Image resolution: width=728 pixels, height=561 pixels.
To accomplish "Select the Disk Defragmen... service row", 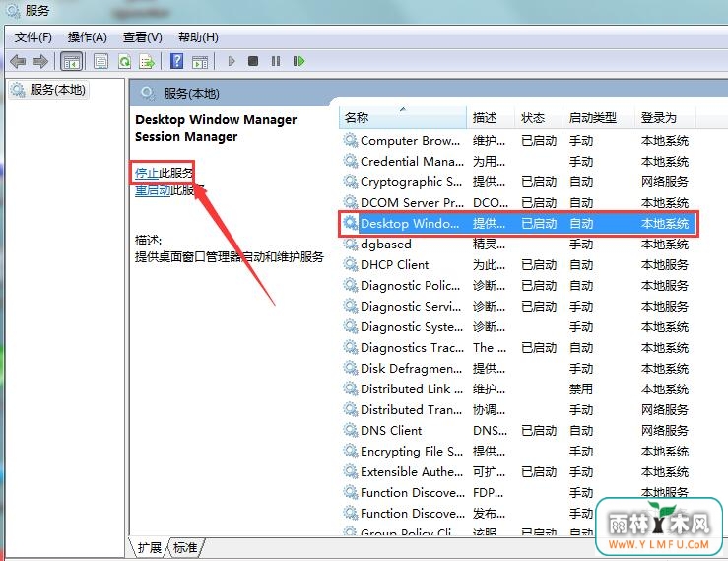I will (518, 368).
